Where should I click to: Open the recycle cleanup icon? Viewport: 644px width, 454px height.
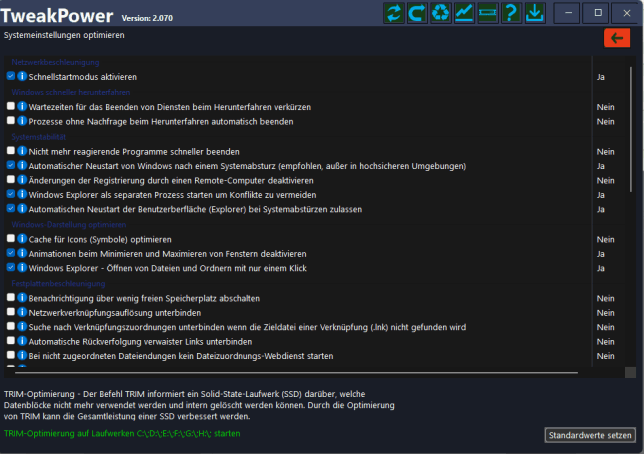click(441, 13)
